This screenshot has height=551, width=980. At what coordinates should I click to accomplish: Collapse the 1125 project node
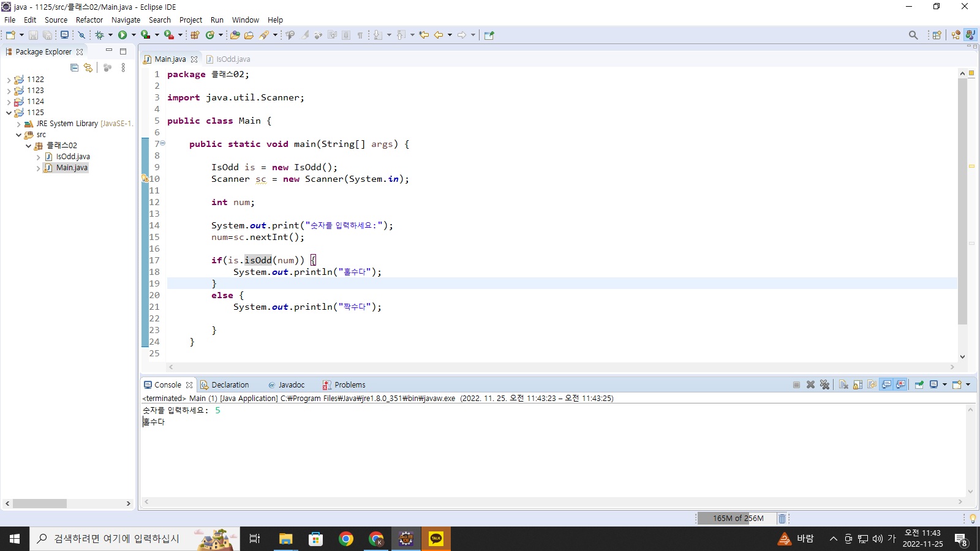pos(9,113)
